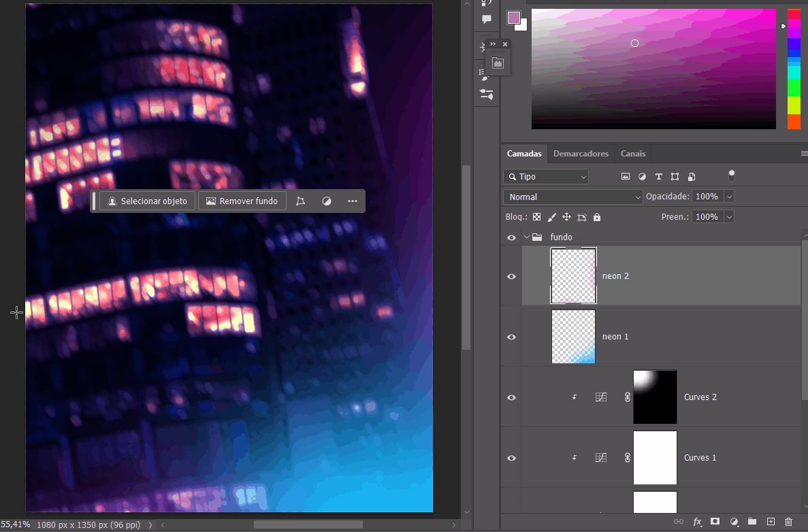Toggle the layer filtering switch

tap(731, 176)
